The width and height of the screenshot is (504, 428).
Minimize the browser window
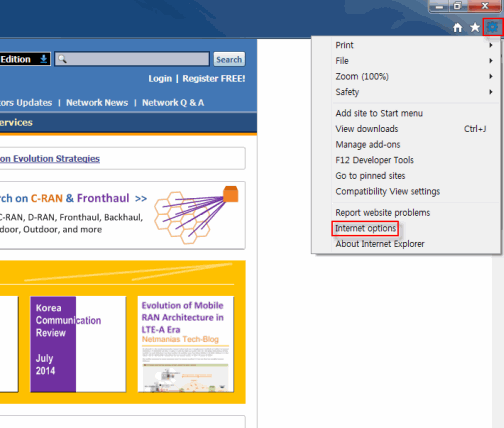[x=439, y=6]
